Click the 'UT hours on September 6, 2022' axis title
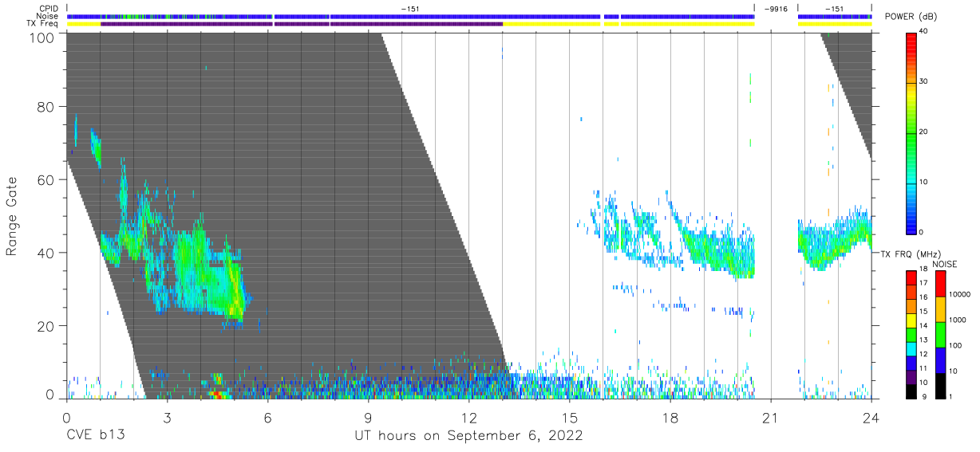The image size is (980, 452). click(468, 436)
